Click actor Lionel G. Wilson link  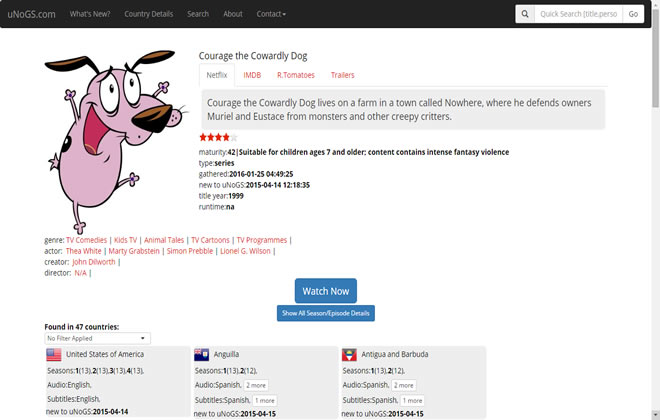(245, 251)
